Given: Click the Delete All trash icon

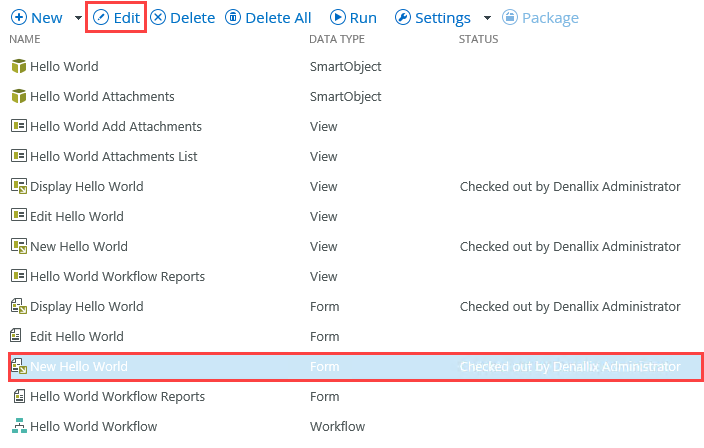Looking at the screenshot, I should 232,18.
